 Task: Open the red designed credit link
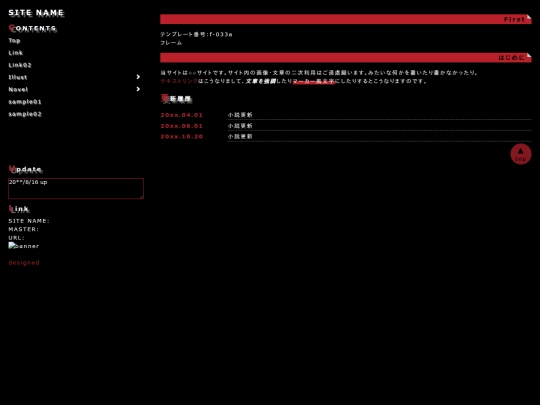pos(24,263)
